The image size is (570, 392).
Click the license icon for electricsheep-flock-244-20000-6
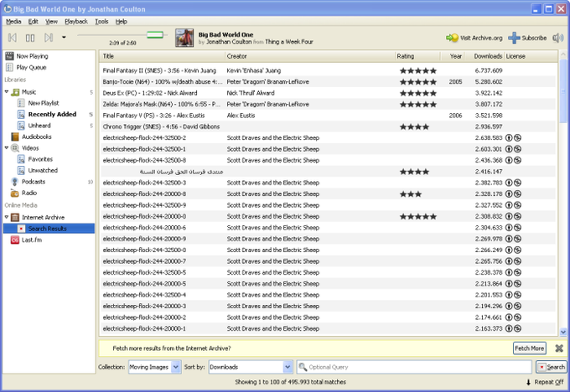point(513,228)
